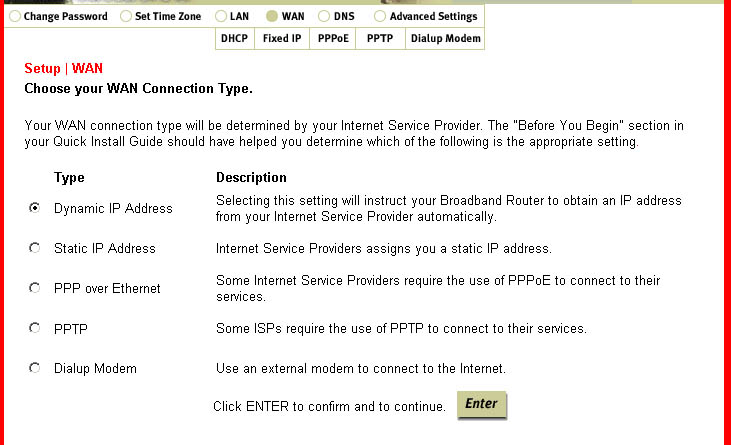Screen dimensions: 731x445
Task: Click the filled circle icon beside WAN
Action: coord(273,17)
